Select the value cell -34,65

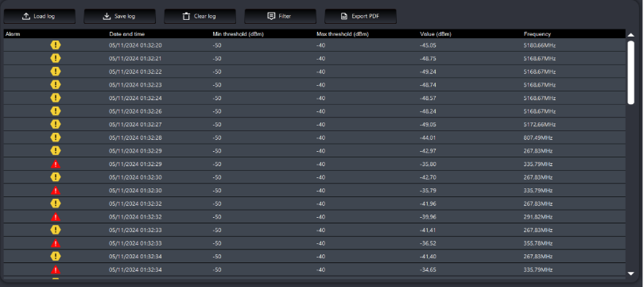coord(428,270)
